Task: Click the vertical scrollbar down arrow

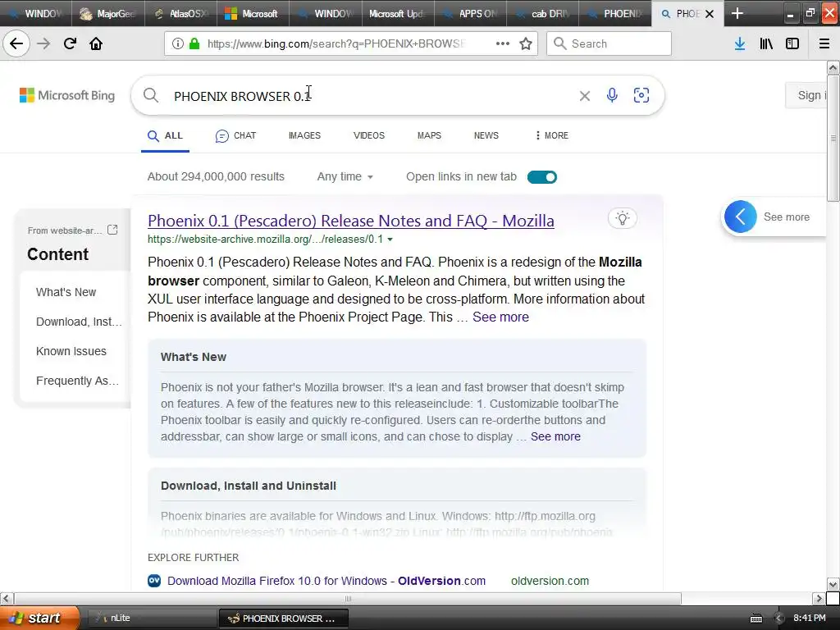Action: coord(833,584)
